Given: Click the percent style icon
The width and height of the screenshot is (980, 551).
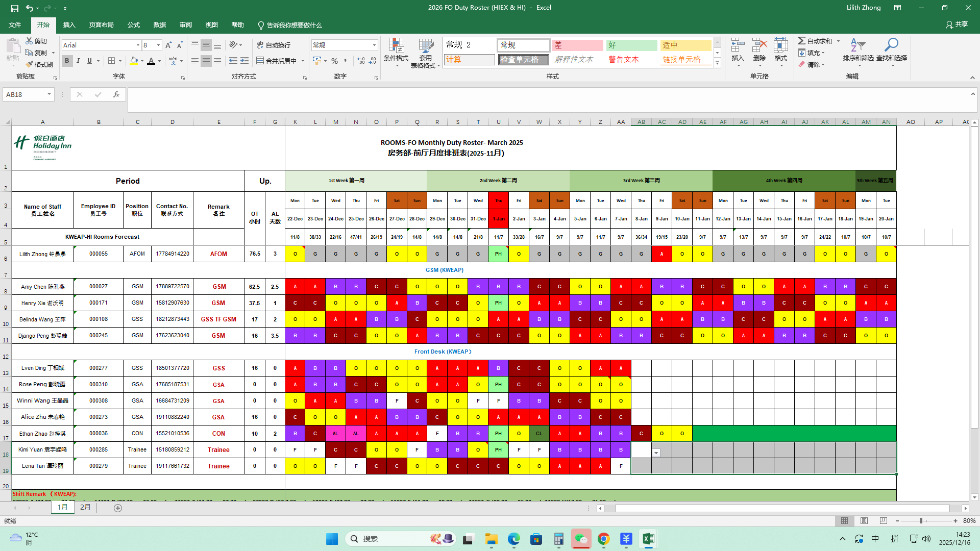Looking at the screenshot, I should 334,61.
